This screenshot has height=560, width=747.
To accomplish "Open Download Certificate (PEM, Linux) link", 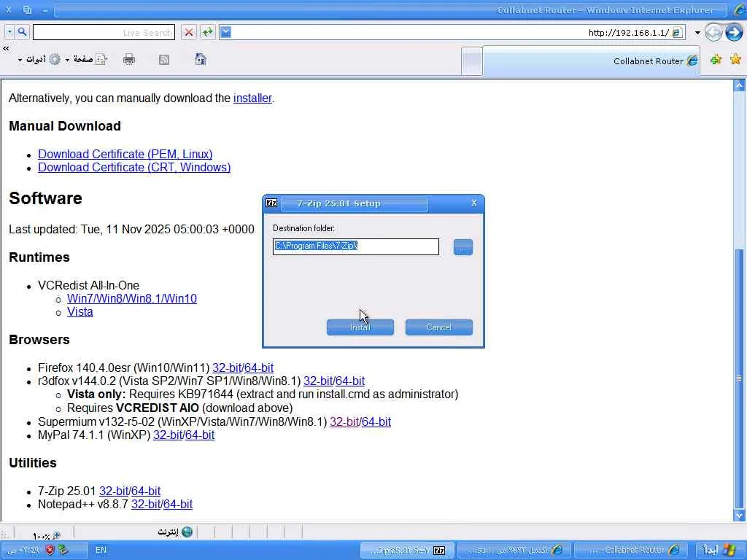I will (125, 155).
